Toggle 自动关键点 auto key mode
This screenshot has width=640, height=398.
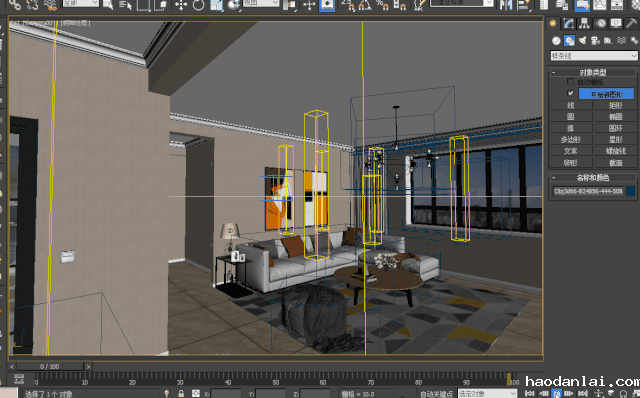[x=436, y=394]
